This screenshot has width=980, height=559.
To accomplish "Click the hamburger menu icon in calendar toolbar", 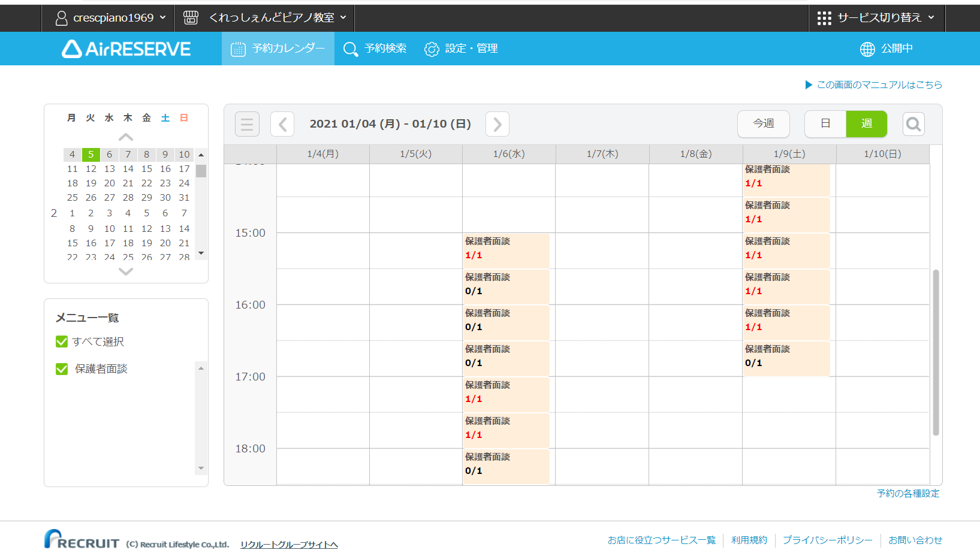I will coord(247,124).
